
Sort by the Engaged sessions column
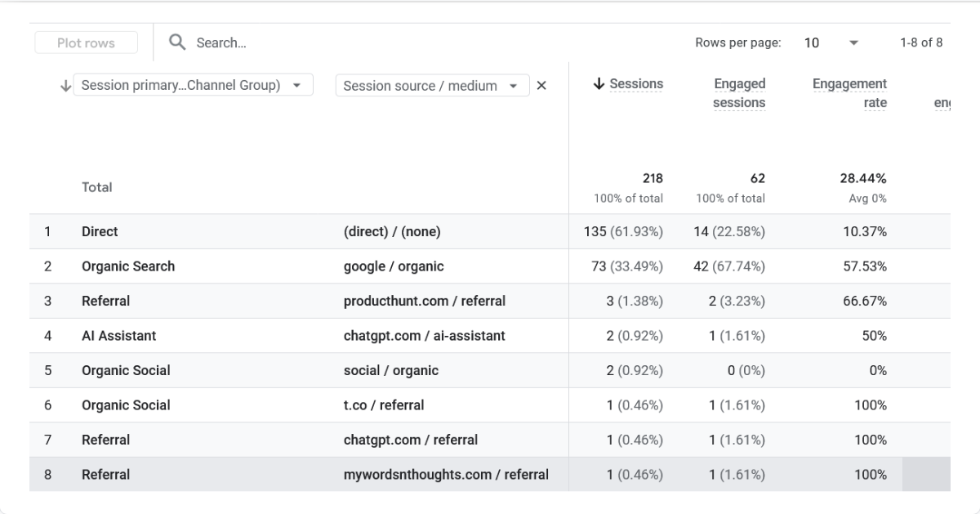739,93
